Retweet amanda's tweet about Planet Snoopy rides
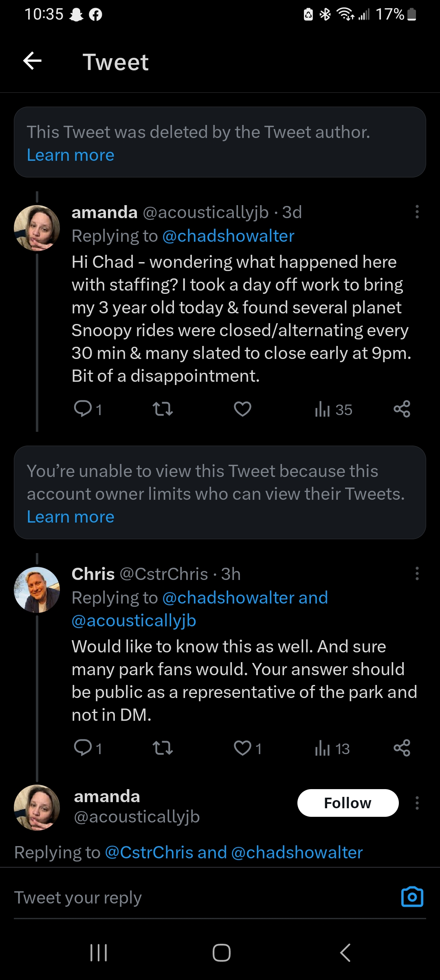Image resolution: width=440 pixels, height=980 pixels. coord(163,409)
